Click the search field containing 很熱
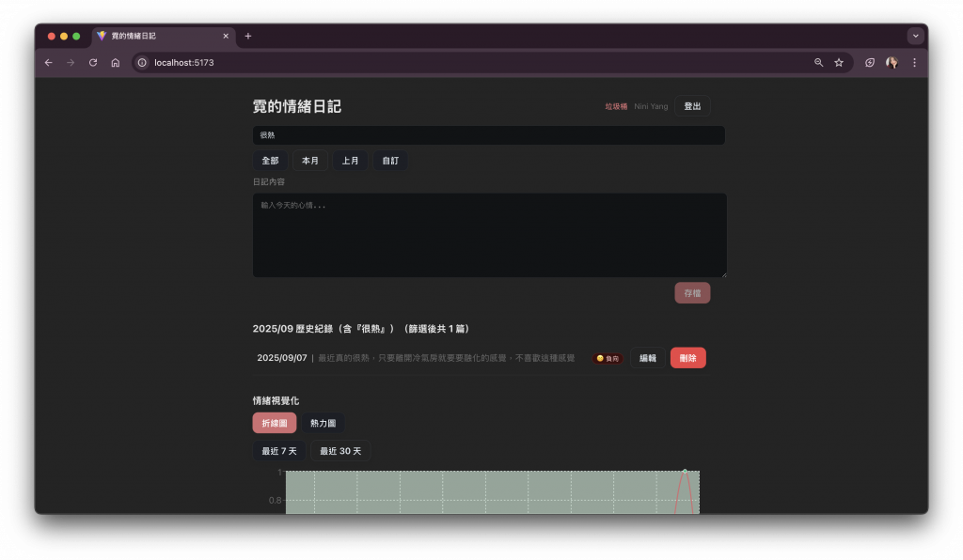 (x=489, y=135)
